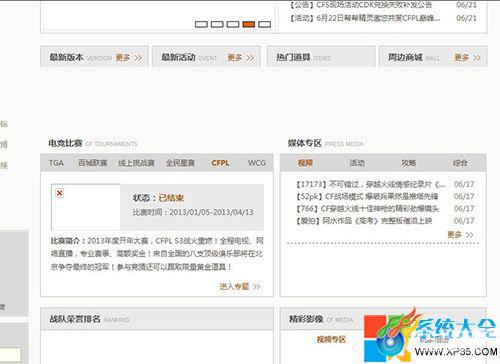Screen dimensions: 500x364
Task: Open the 视频专区 link under 精彩影像
Action: click(x=331, y=340)
